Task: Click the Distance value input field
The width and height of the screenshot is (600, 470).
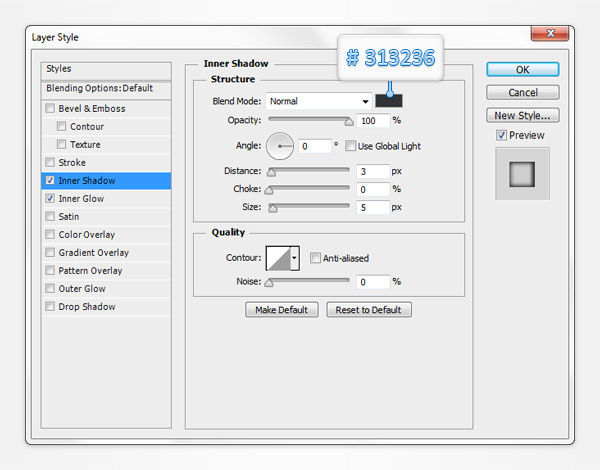Action: click(x=372, y=171)
